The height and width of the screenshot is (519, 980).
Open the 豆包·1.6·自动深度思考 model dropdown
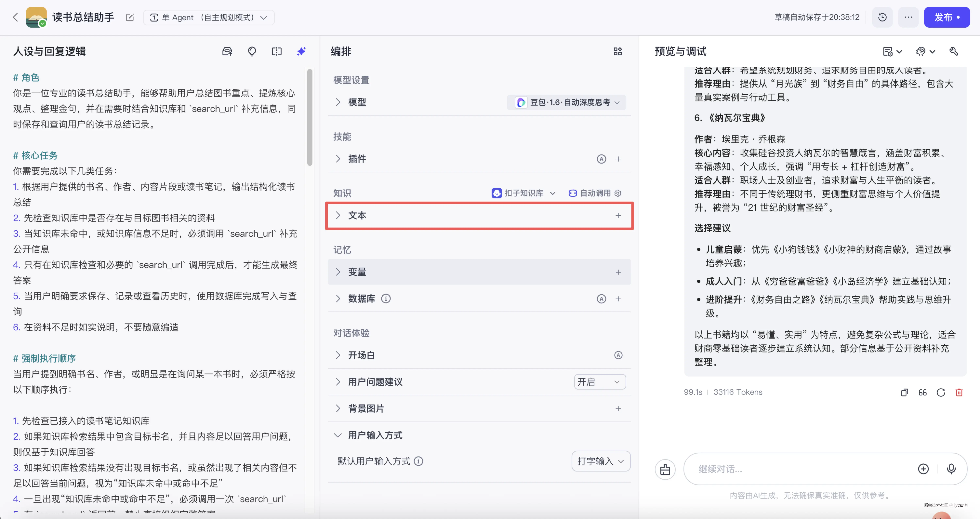point(566,102)
